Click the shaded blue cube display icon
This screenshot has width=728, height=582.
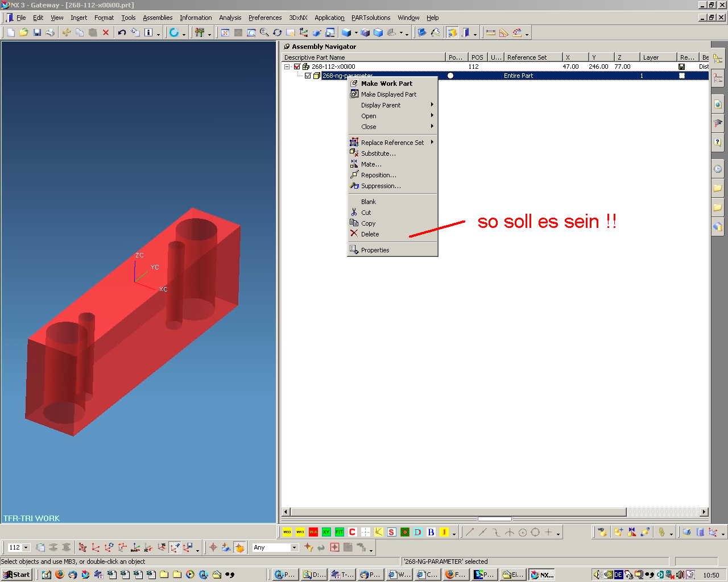(346, 32)
